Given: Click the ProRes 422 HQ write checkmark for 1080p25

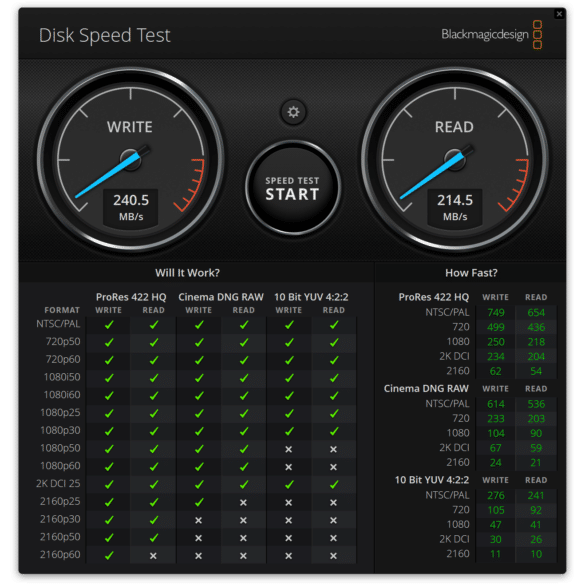Looking at the screenshot, I should click(109, 413).
